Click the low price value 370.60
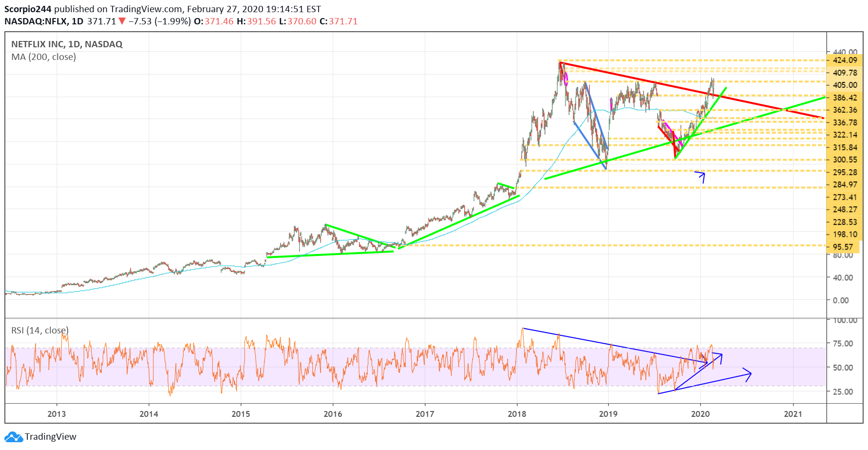 [302, 21]
